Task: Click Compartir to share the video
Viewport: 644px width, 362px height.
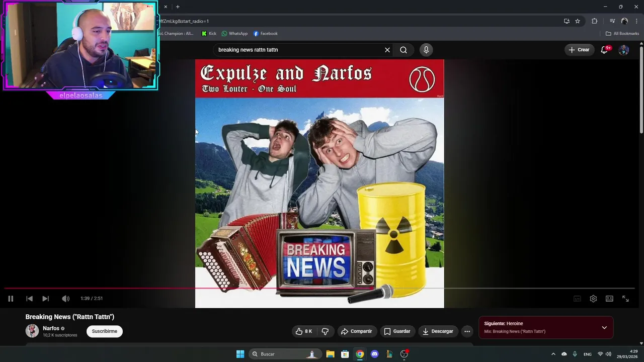Action: pos(356,331)
